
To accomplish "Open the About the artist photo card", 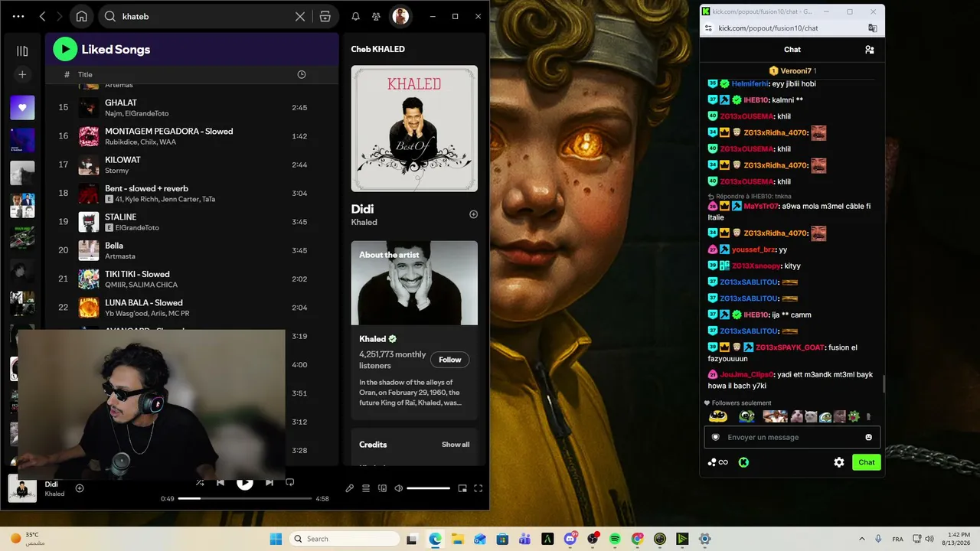I will tap(414, 283).
